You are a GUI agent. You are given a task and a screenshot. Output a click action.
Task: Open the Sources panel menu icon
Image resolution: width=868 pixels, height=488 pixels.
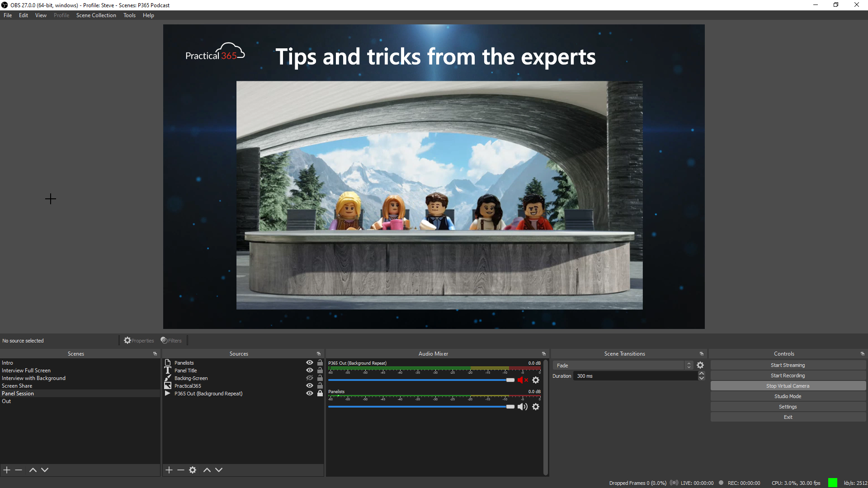318,354
